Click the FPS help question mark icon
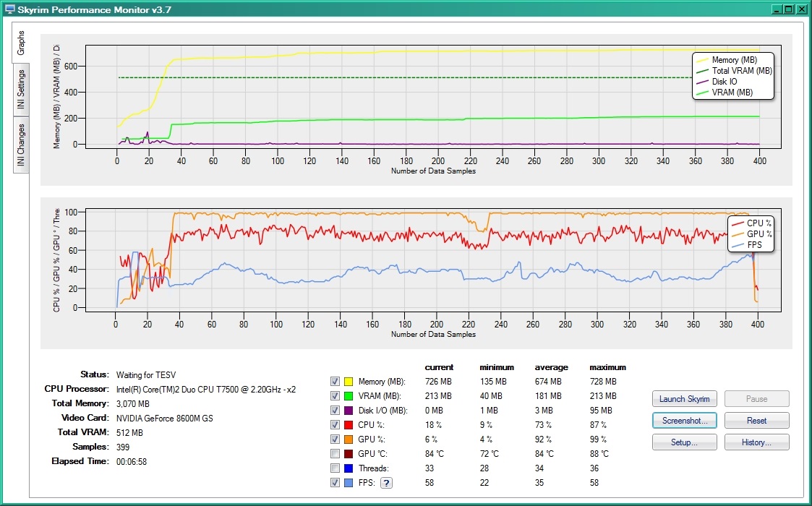Image resolution: width=812 pixels, height=506 pixels. (386, 482)
